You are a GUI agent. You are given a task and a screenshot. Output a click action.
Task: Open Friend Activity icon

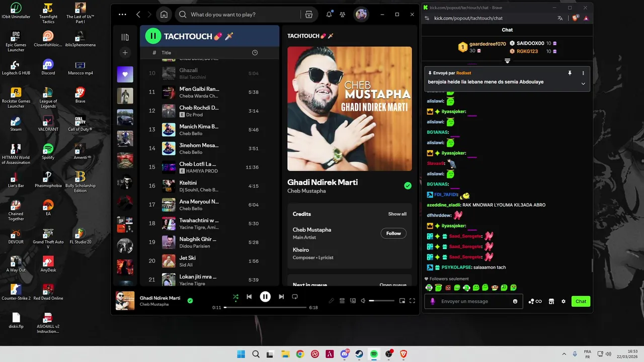click(343, 15)
